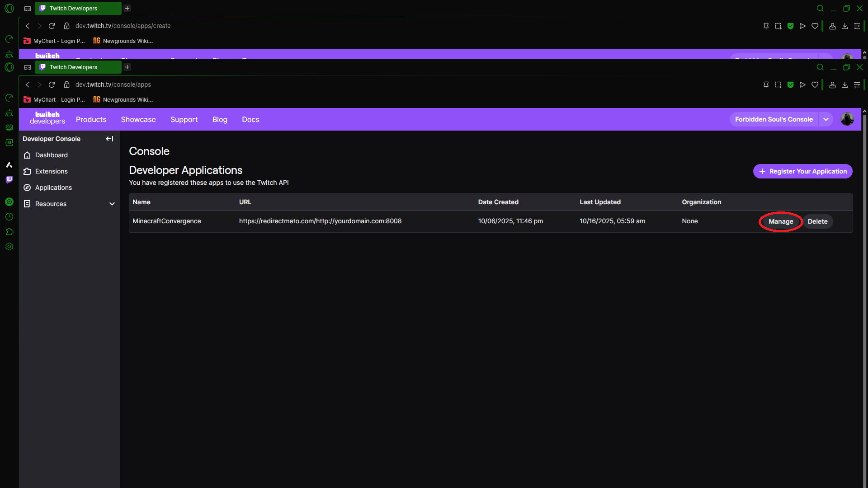Open Extensions in sidebar

tap(51, 171)
